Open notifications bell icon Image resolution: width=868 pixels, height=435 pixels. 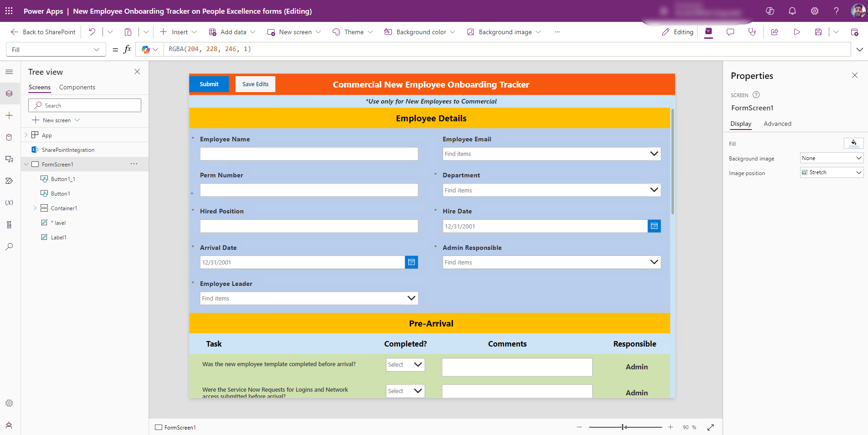tap(792, 11)
